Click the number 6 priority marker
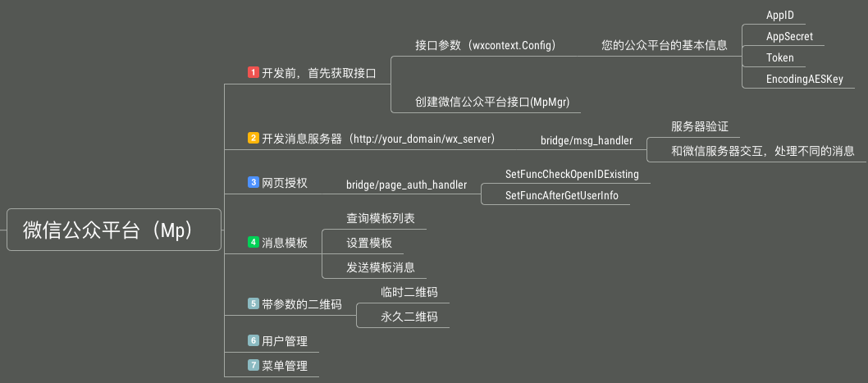Screen dimensions: 868x383 253,340
